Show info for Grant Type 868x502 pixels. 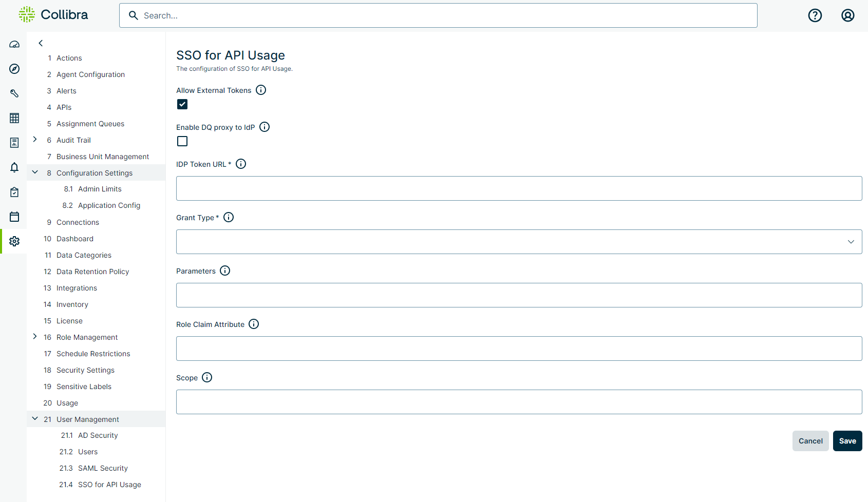[229, 217]
